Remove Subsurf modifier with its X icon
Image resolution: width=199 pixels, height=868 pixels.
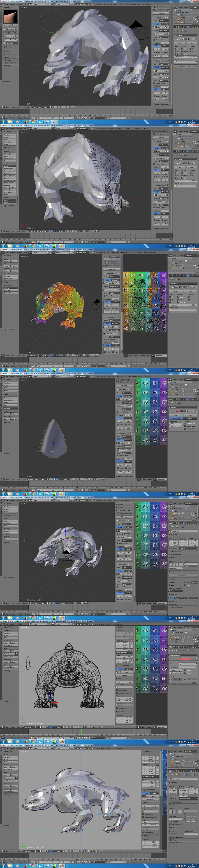196,411
